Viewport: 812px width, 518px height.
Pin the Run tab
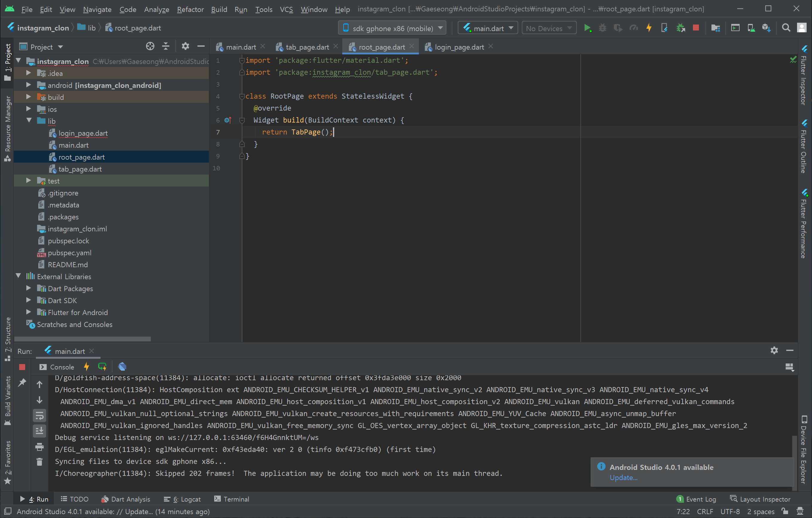click(22, 382)
